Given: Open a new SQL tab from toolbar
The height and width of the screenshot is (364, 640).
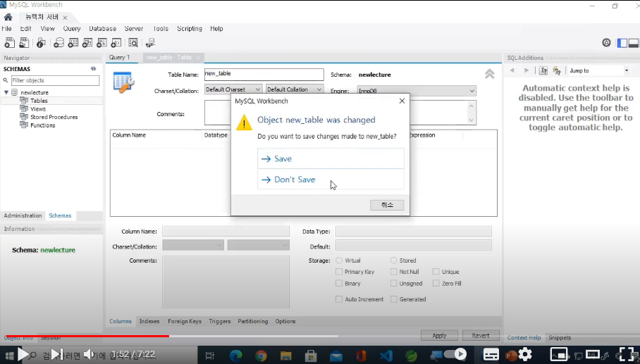Looking at the screenshot, I should coord(9,42).
